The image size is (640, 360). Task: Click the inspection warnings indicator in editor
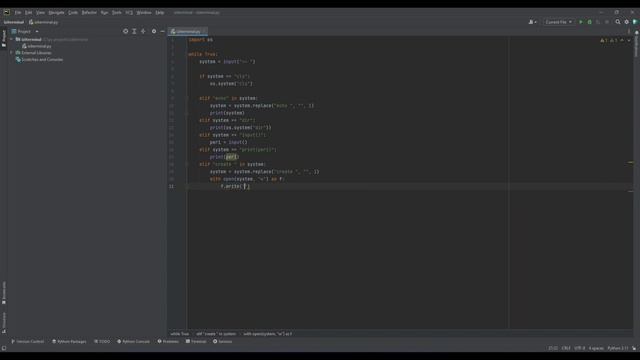(609, 40)
